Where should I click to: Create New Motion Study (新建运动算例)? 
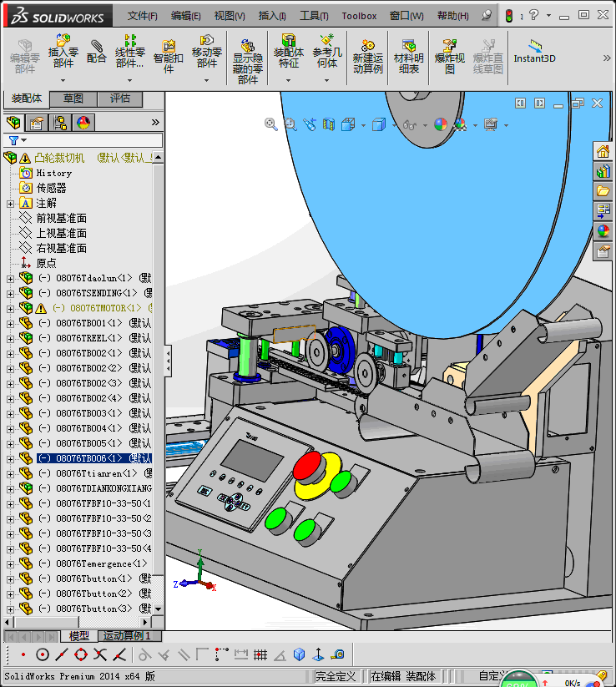click(x=368, y=56)
